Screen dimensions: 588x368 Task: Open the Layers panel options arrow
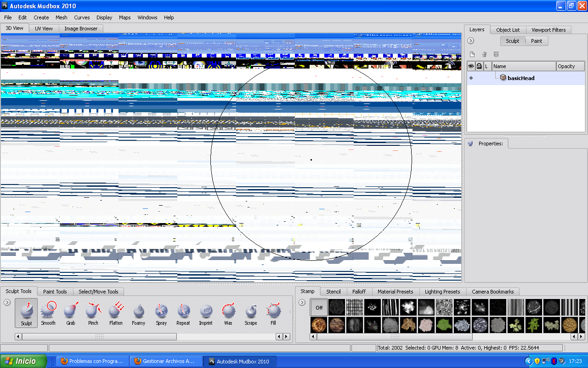point(471,41)
